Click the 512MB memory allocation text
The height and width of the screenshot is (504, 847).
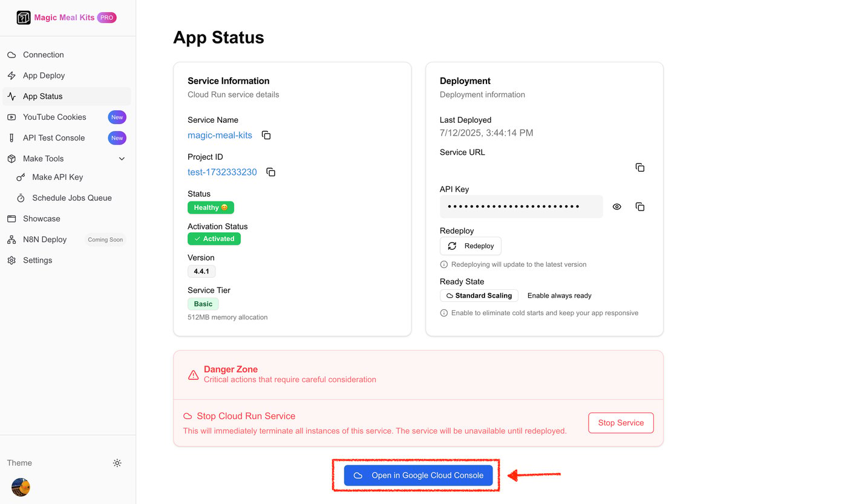pyautogui.click(x=227, y=317)
